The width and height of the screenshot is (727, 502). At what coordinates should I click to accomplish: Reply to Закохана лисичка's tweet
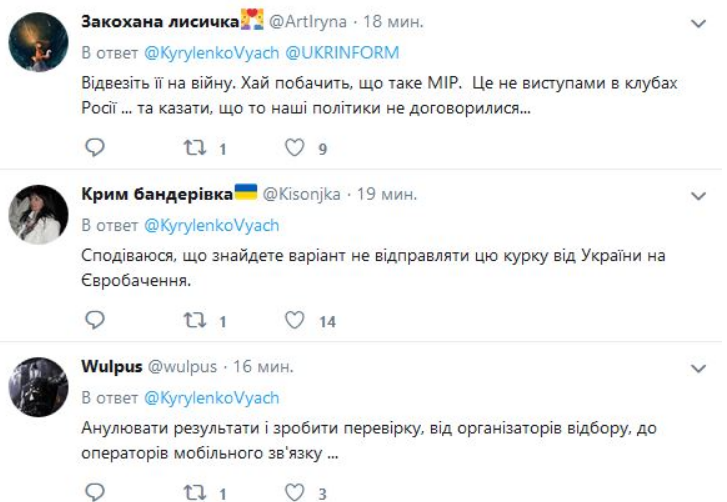coord(94,148)
